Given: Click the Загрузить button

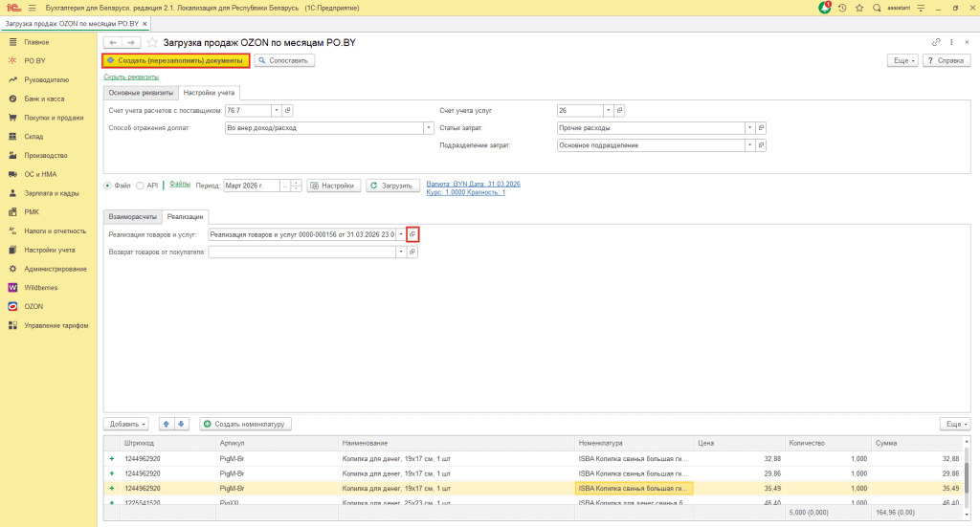Looking at the screenshot, I should pos(392,187).
